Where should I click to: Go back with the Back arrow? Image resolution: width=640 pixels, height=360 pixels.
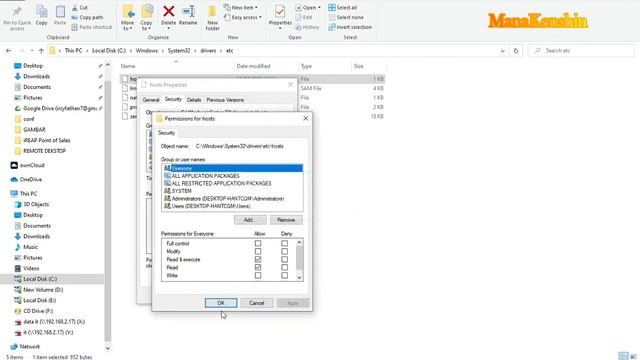click(9, 51)
